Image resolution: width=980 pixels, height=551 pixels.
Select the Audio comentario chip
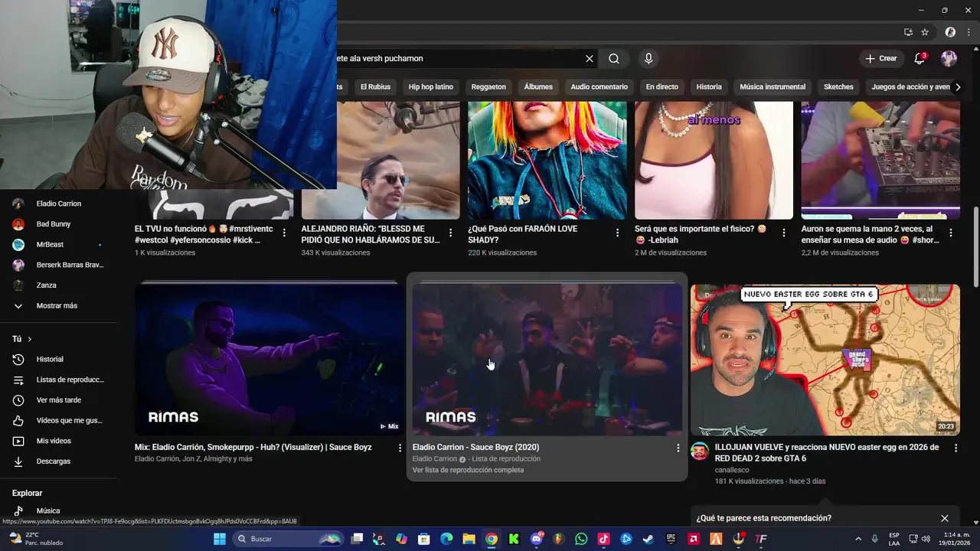tap(599, 86)
